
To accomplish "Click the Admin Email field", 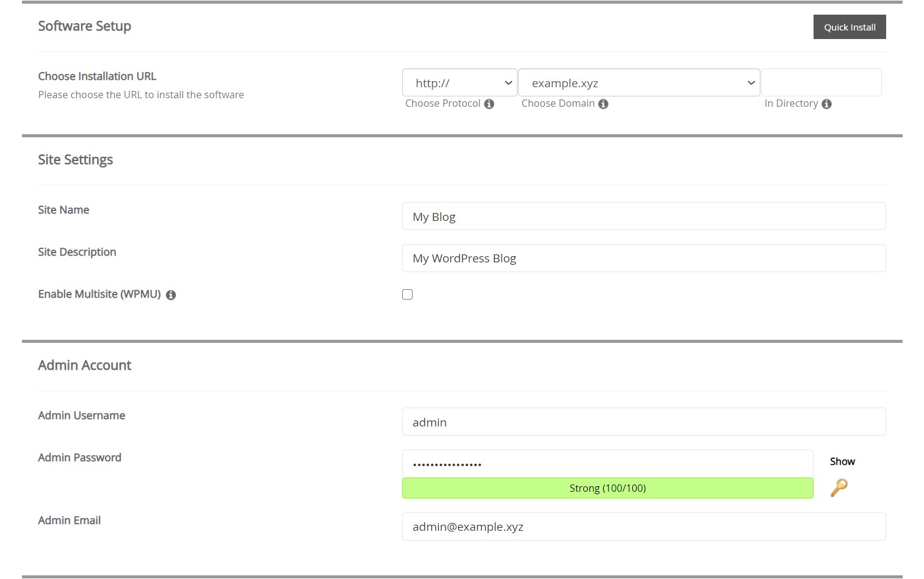I will (x=644, y=527).
